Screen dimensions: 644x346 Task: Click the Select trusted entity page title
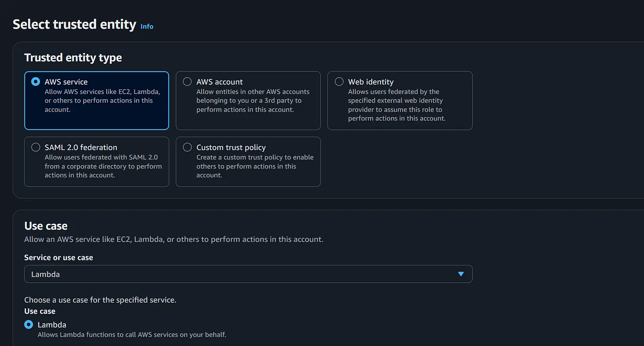click(75, 24)
